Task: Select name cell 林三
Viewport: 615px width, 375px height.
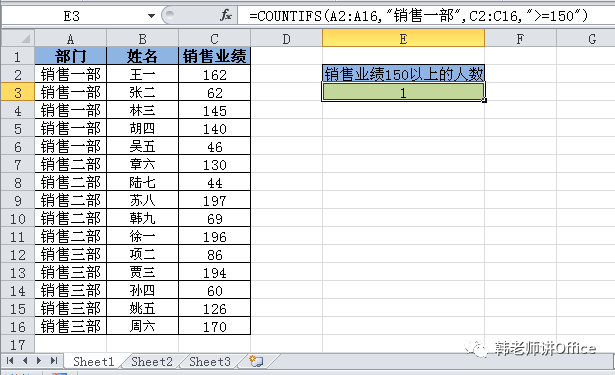Action: pyautogui.click(x=142, y=110)
